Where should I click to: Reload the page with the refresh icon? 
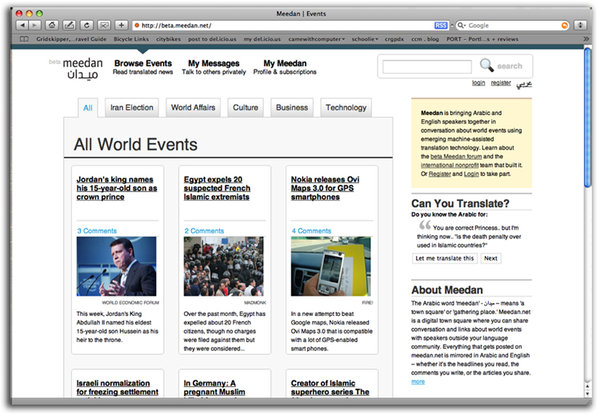[87, 25]
